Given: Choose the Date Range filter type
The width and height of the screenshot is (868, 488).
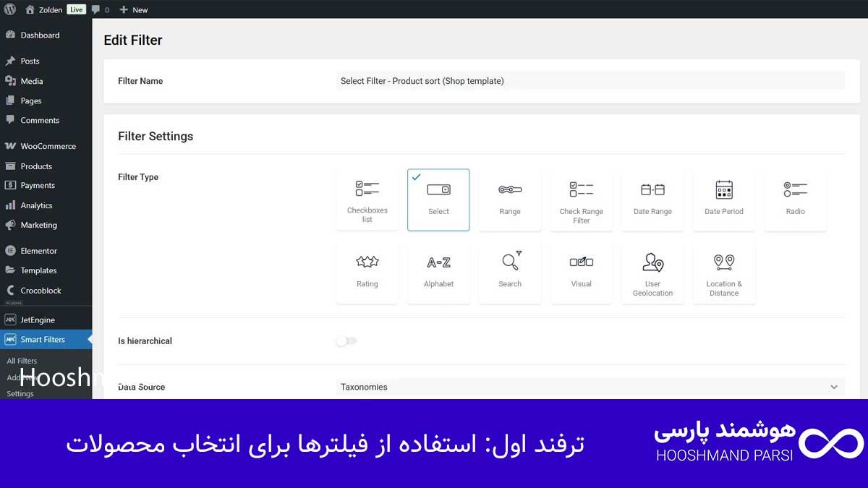Looking at the screenshot, I should [652, 200].
